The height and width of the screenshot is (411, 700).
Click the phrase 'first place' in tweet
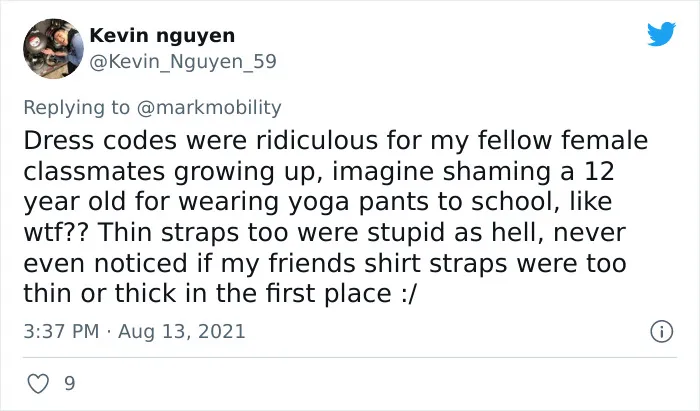tap(329, 294)
